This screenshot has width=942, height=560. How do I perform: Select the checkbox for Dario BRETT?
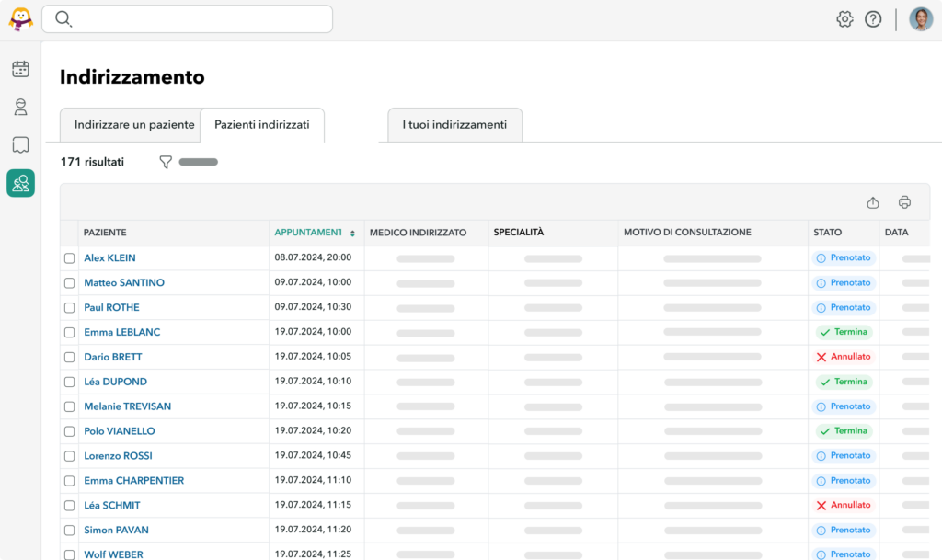[69, 357]
